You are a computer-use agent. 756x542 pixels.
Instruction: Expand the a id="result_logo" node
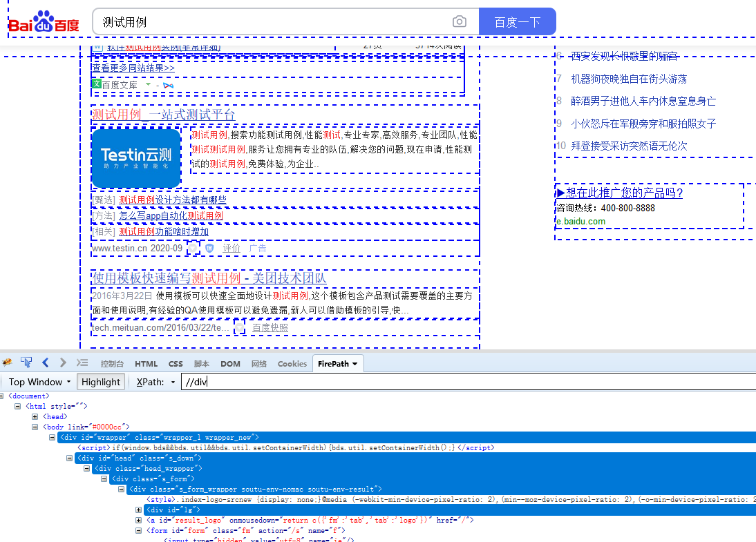pos(139,520)
